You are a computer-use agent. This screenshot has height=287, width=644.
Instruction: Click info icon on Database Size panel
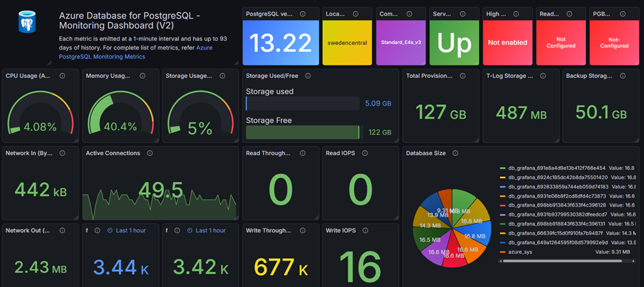455,153
